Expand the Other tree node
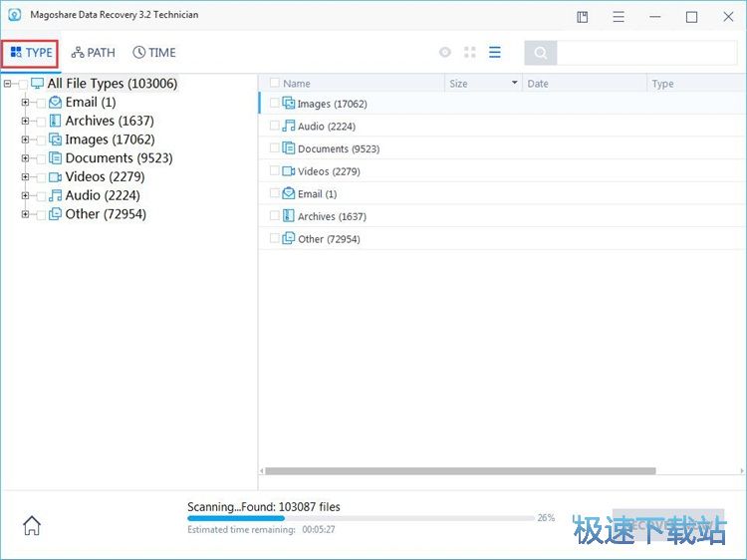 pyautogui.click(x=25, y=214)
